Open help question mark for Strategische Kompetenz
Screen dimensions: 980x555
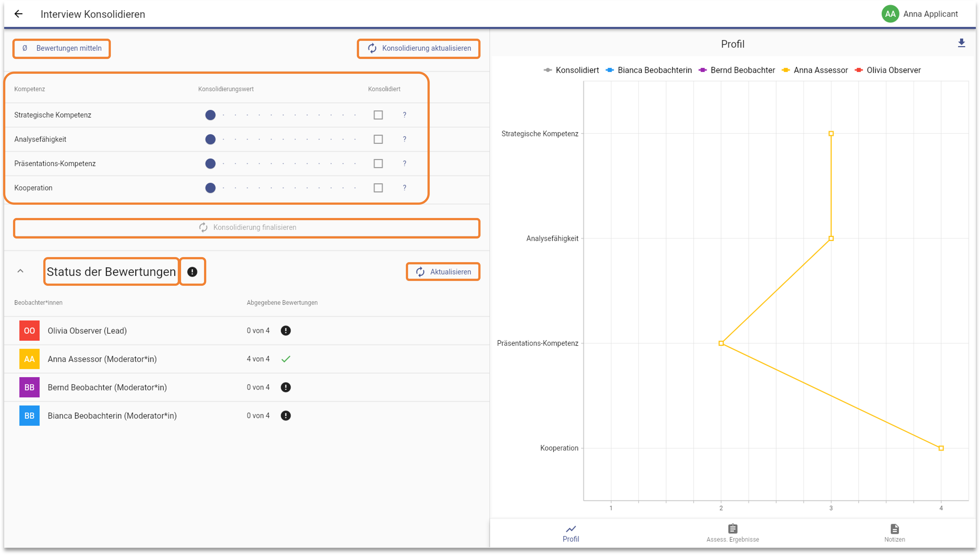(405, 115)
